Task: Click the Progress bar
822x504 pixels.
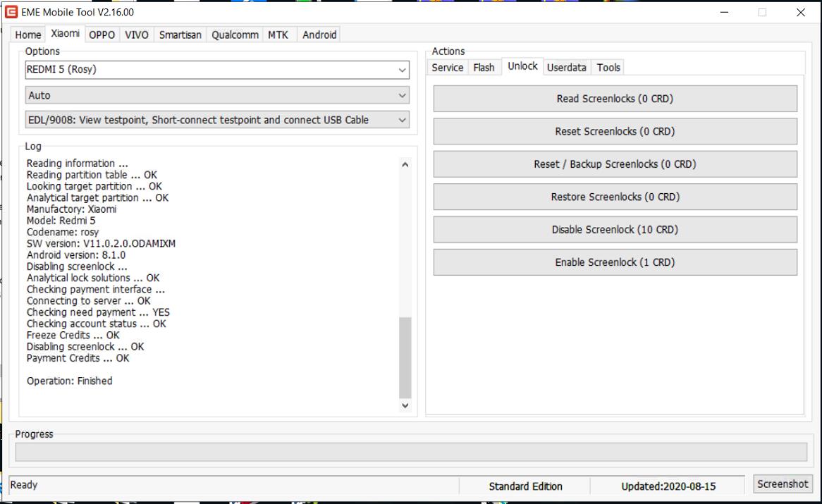Action: [x=411, y=452]
